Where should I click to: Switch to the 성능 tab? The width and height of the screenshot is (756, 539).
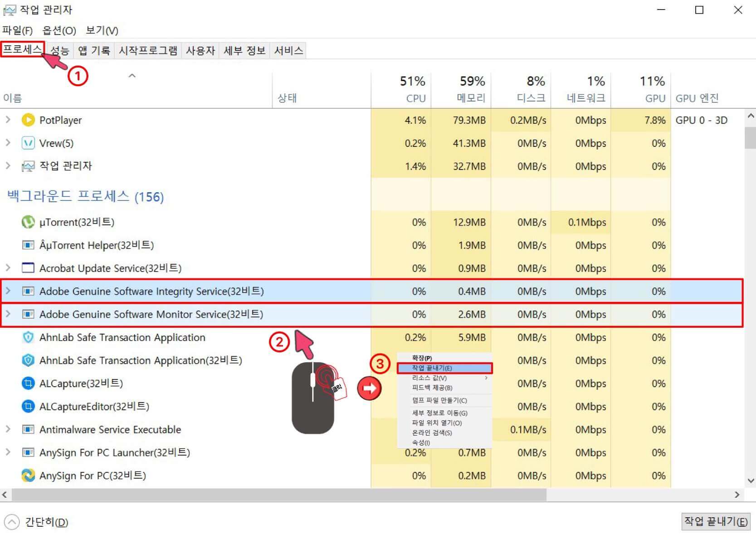pos(59,50)
